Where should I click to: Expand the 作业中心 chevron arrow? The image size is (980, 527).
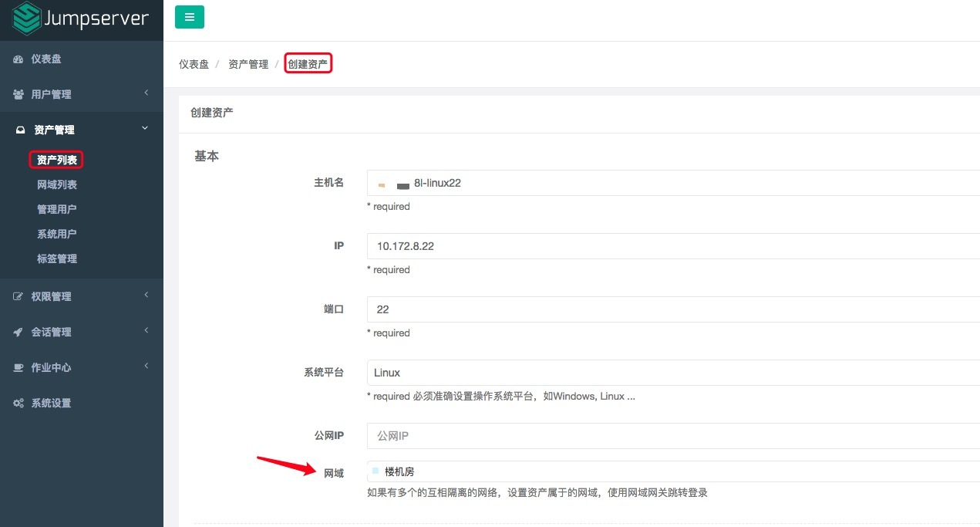(146, 367)
